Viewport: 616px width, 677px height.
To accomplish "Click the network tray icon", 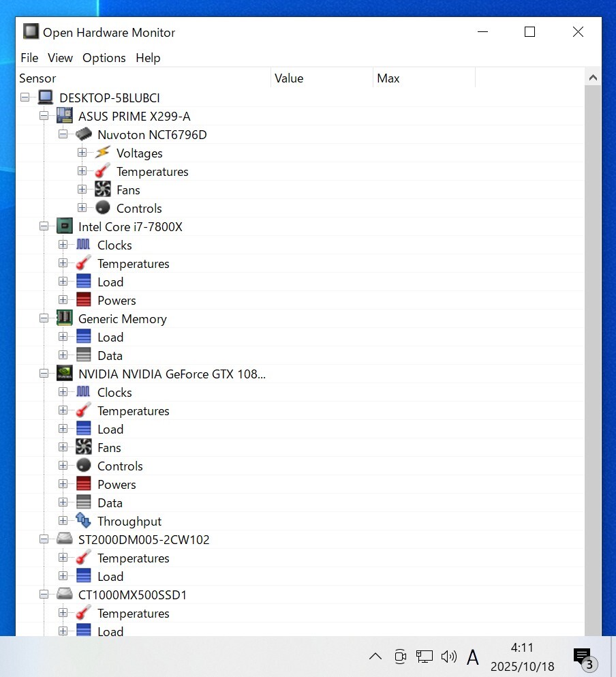I will tap(425, 657).
